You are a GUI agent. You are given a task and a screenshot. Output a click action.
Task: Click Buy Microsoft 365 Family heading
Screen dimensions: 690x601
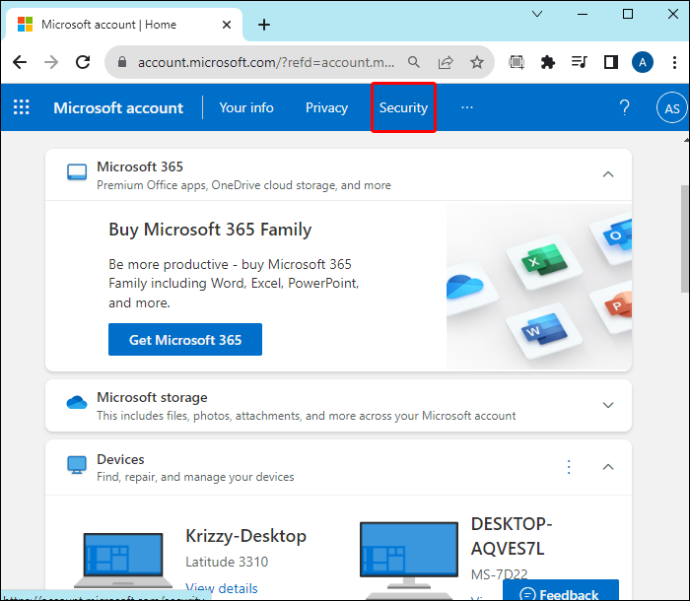(210, 230)
